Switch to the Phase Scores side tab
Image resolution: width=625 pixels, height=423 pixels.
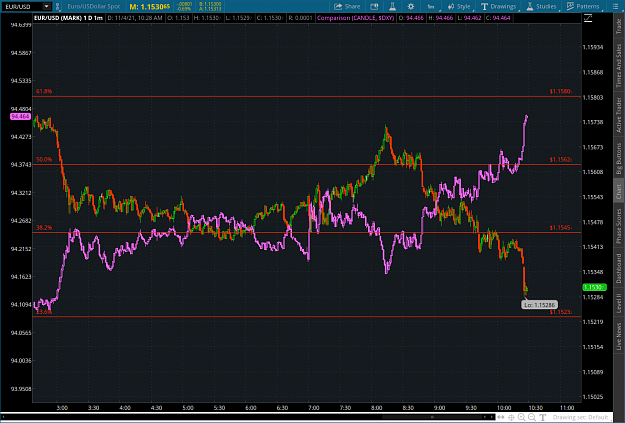tap(619, 226)
